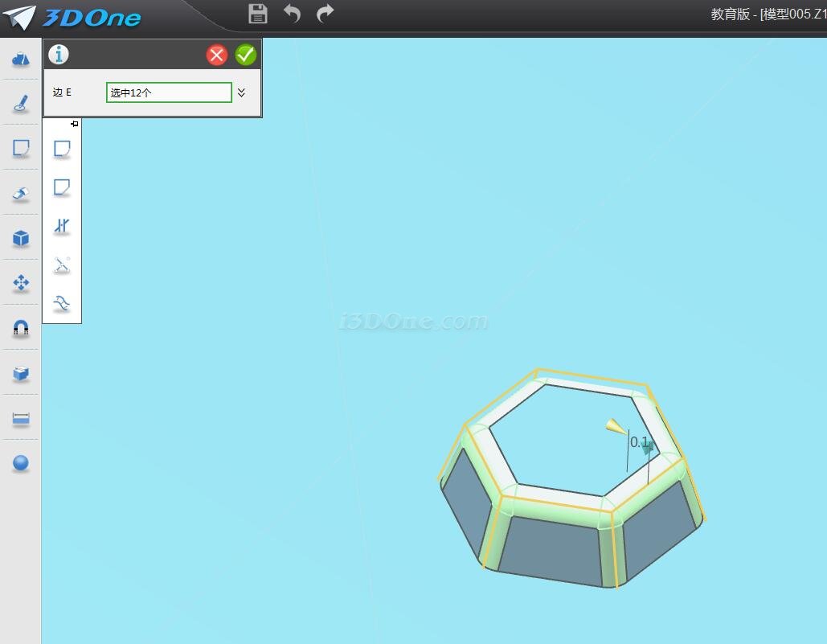This screenshot has height=644, width=827.
Task: Choose the chamfer option in flyout panel
Action: [x=62, y=187]
